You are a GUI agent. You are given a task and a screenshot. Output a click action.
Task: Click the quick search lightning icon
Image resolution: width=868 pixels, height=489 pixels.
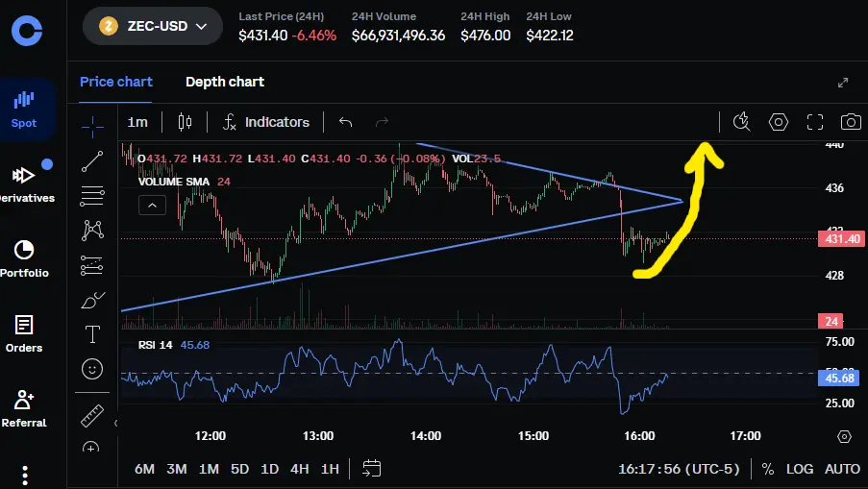pyautogui.click(x=741, y=122)
